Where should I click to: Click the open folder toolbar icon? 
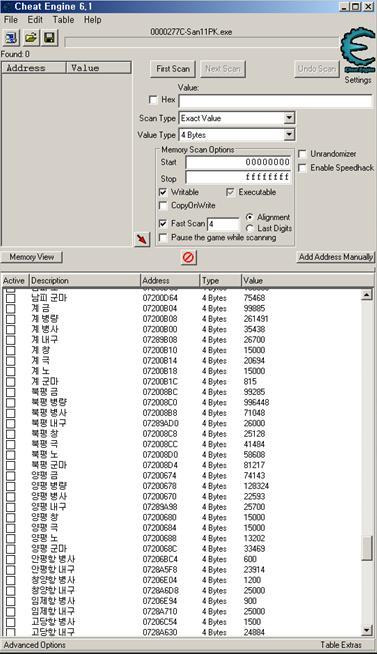pyautogui.click(x=30, y=38)
